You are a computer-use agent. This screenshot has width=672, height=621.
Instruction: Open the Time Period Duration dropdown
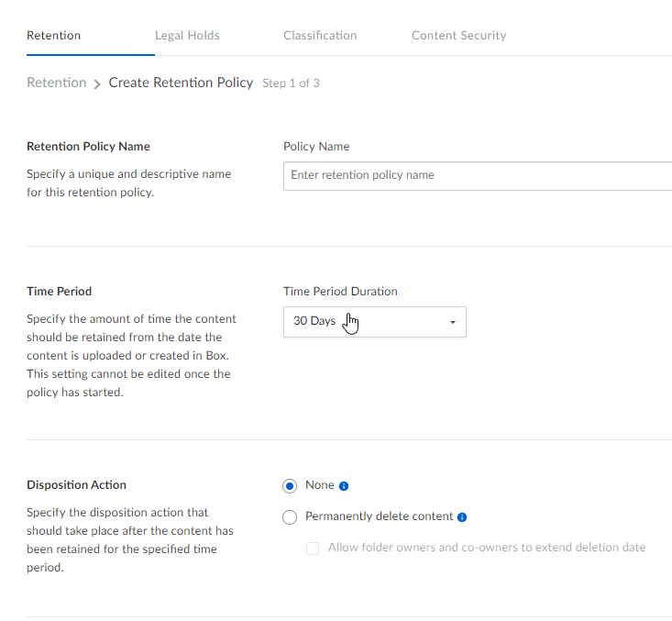[x=375, y=322]
